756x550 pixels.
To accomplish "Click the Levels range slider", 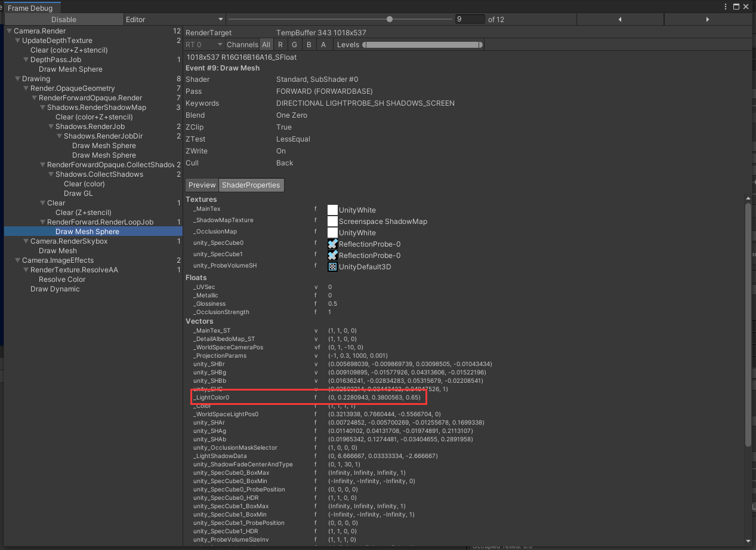I will click(x=422, y=45).
